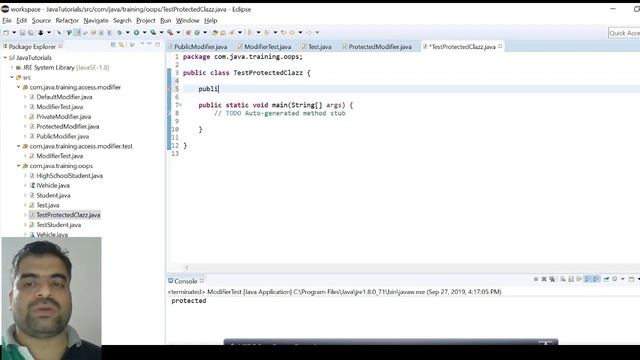Close the TestProtectedClazz.java tab
The height and width of the screenshot is (360, 640).
pyautogui.click(x=500, y=47)
